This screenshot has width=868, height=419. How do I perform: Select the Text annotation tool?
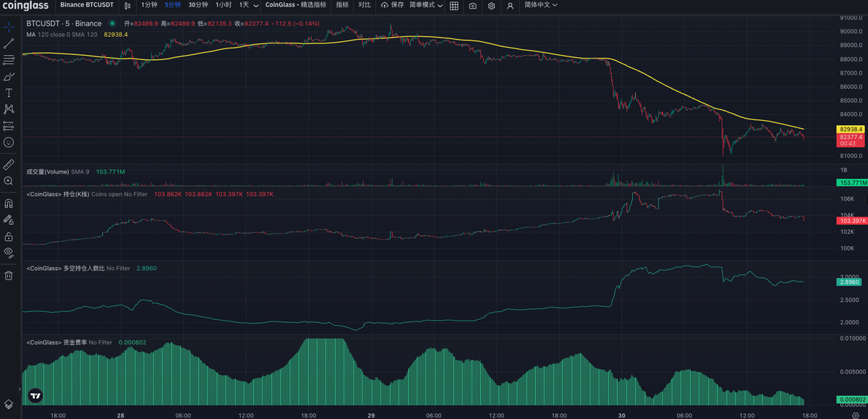tap(9, 93)
